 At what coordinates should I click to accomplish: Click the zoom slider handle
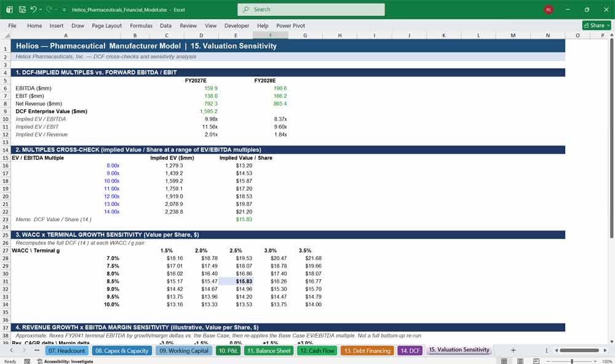tap(572, 362)
